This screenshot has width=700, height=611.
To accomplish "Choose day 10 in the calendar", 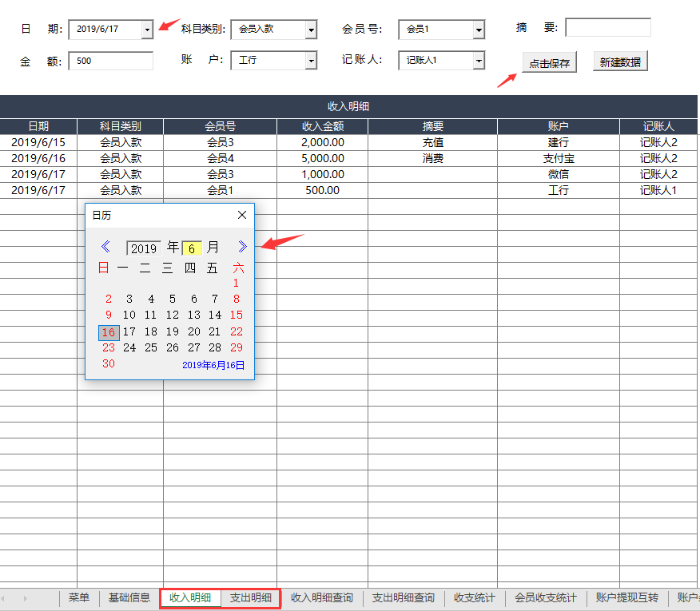I will (x=129, y=315).
